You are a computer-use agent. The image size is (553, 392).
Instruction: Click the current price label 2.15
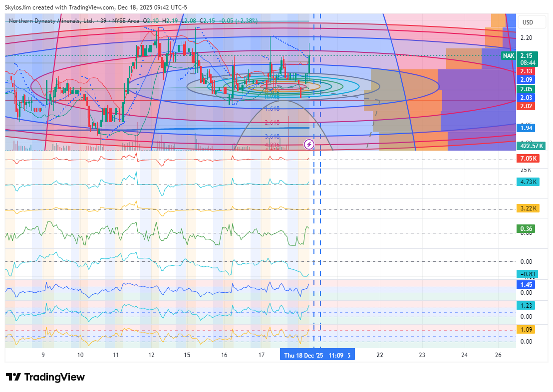click(526, 56)
